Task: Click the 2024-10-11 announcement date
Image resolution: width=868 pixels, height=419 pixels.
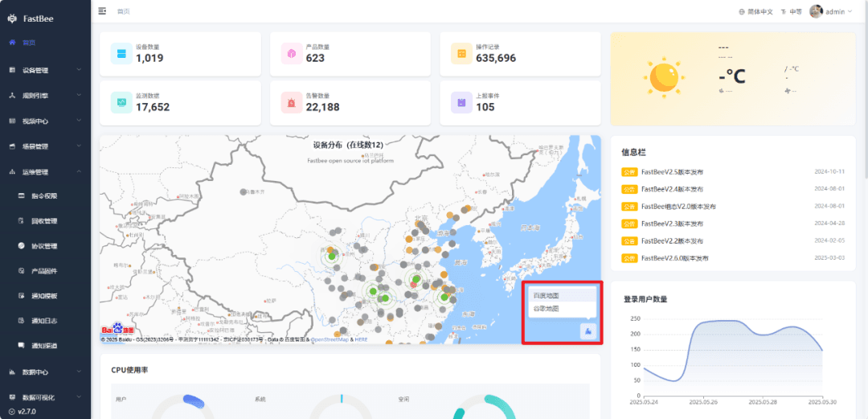Action: click(829, 172)
